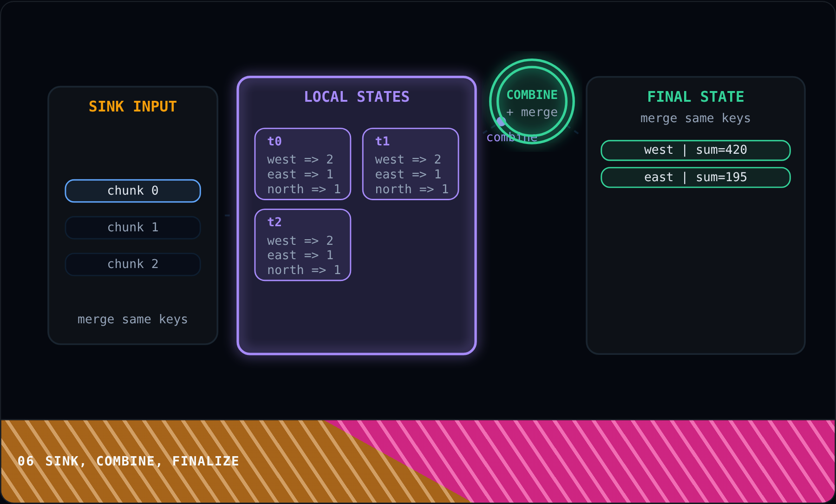Click the east | sum=195 result row
The image size is (836, 504).
coord(696,177)
